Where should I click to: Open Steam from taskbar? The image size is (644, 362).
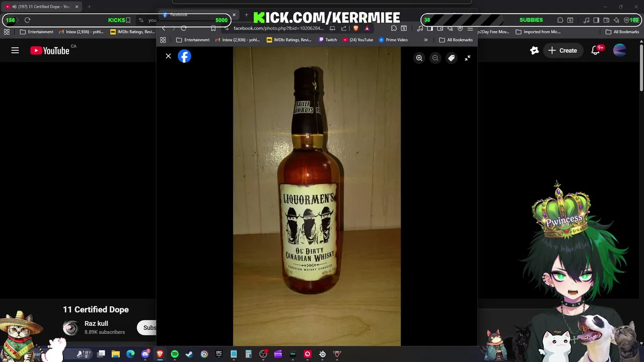(189, 354)
